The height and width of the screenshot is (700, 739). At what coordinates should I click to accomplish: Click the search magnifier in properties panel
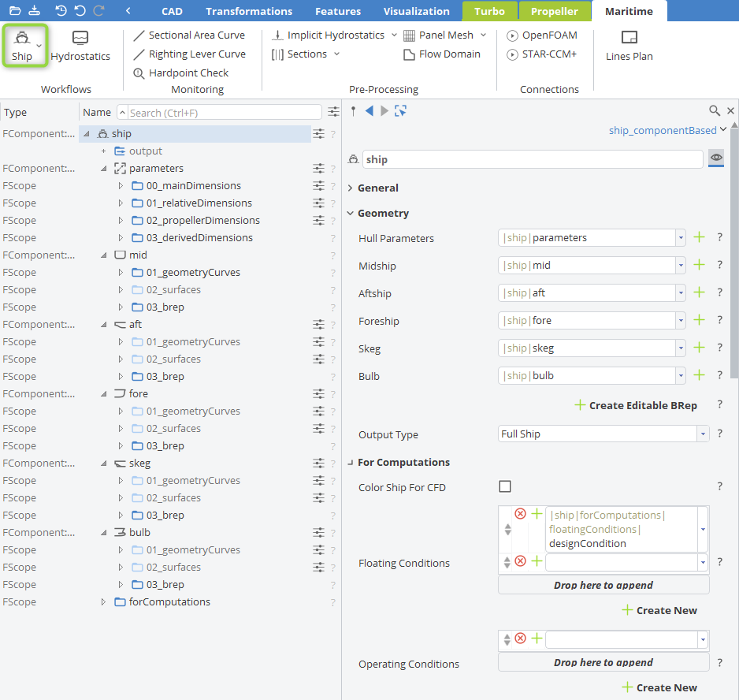[714, 111]
